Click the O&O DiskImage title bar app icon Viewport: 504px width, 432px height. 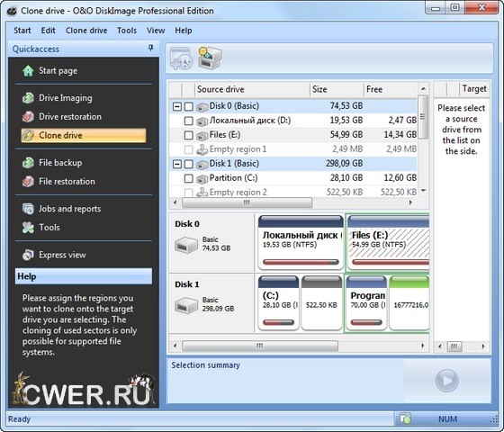coord(12,11)
